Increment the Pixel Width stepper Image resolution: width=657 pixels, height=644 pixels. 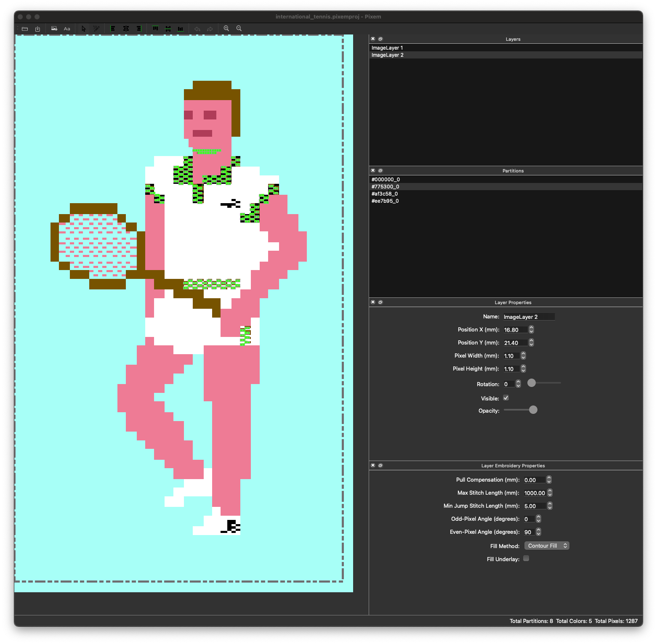click(x=523, y=354)
